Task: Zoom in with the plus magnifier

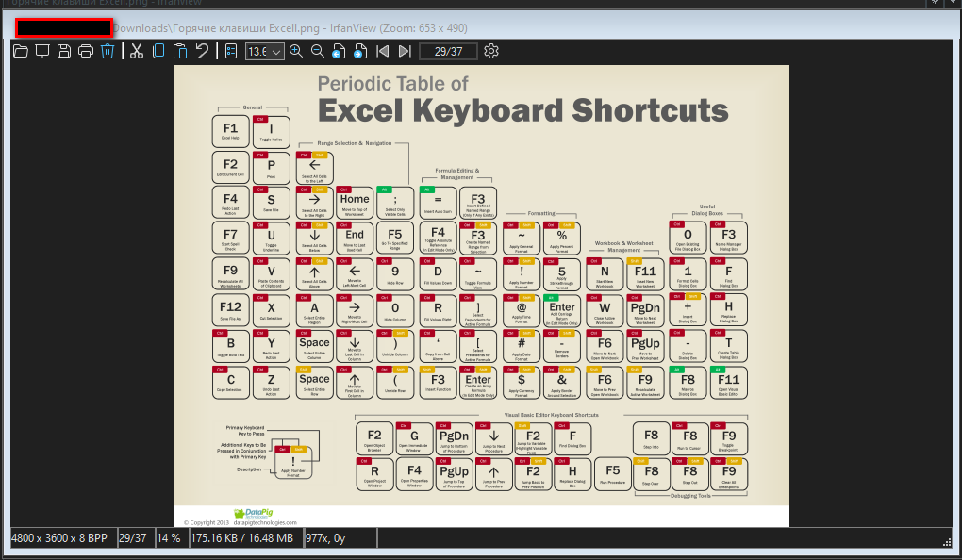Action: (x=296, y=52)
